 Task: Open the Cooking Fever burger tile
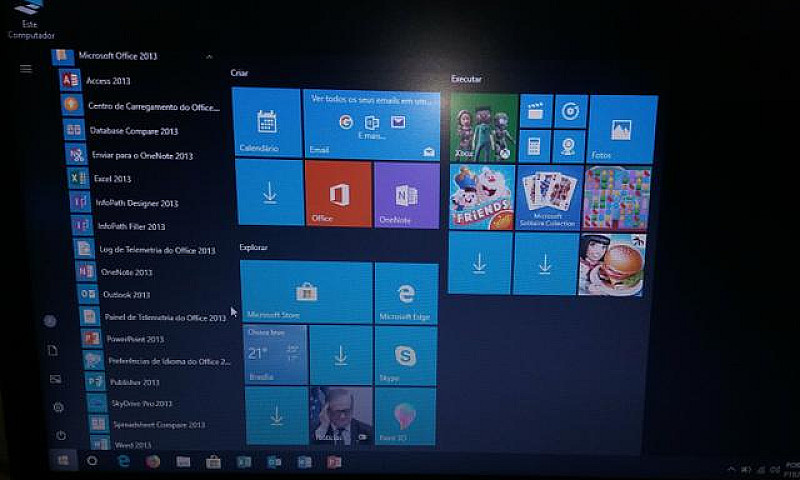pyautogui.click(x=612, y=265)
